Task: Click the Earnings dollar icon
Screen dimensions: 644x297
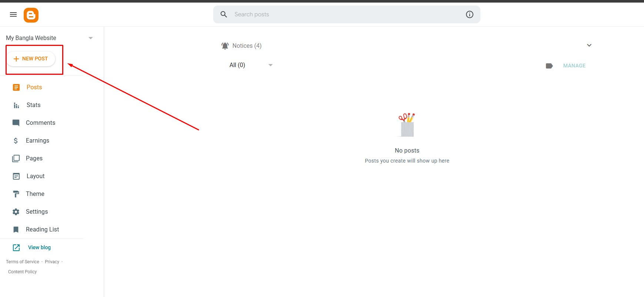Action: click(16, 141)
